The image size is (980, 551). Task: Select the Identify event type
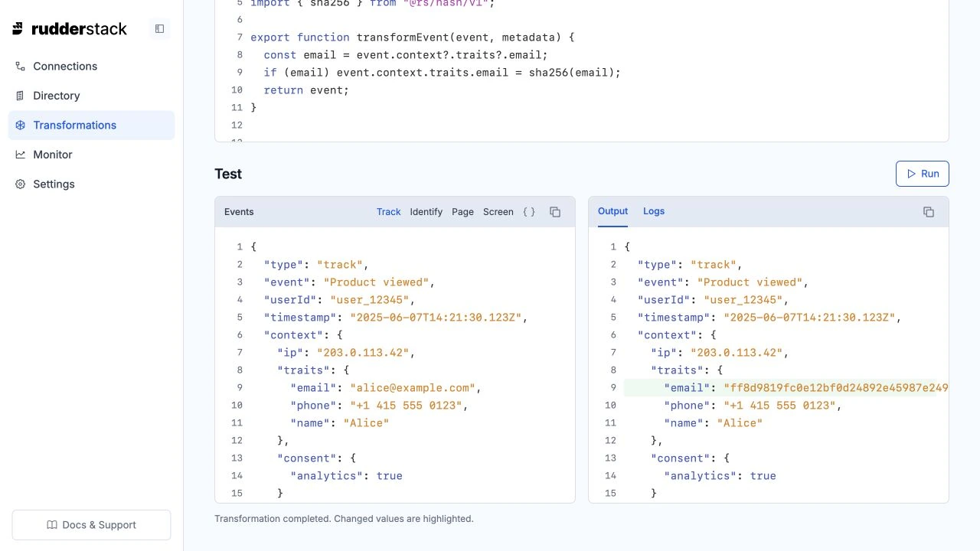[x=426, y=212]
